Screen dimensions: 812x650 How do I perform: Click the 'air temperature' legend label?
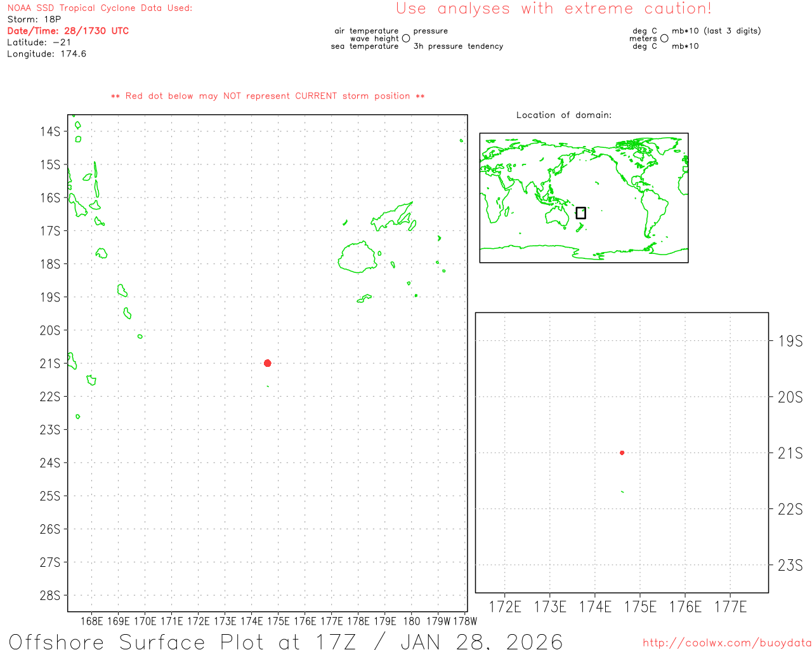367,31
